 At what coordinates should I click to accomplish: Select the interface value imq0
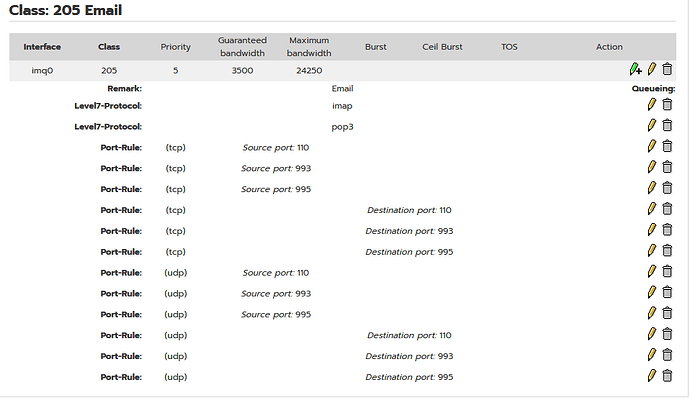[x=42, y=70]
